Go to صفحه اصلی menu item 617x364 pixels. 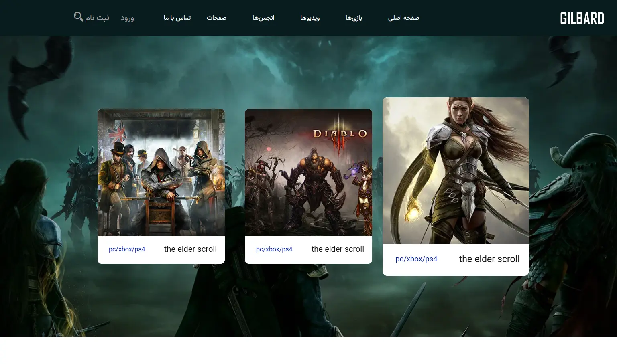[x=403, y=18]
